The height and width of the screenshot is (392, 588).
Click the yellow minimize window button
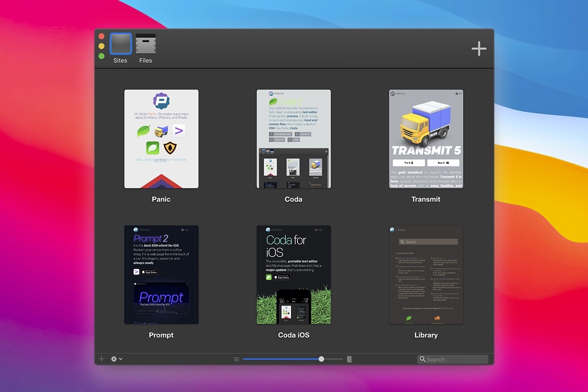(x=101, y=46)
